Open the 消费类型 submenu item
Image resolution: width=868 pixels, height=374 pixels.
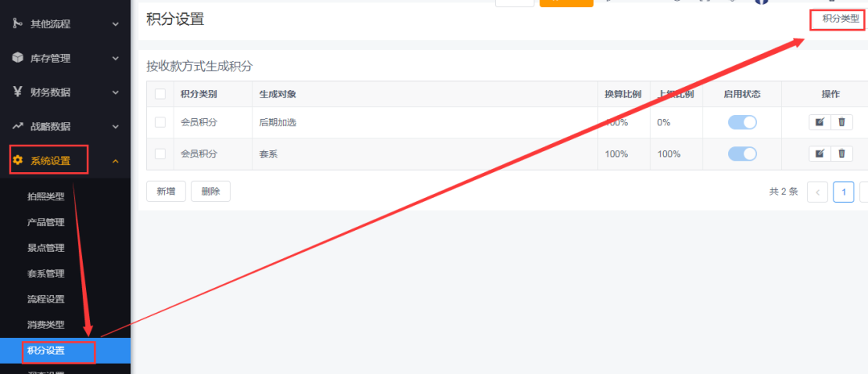pos(46,325)
